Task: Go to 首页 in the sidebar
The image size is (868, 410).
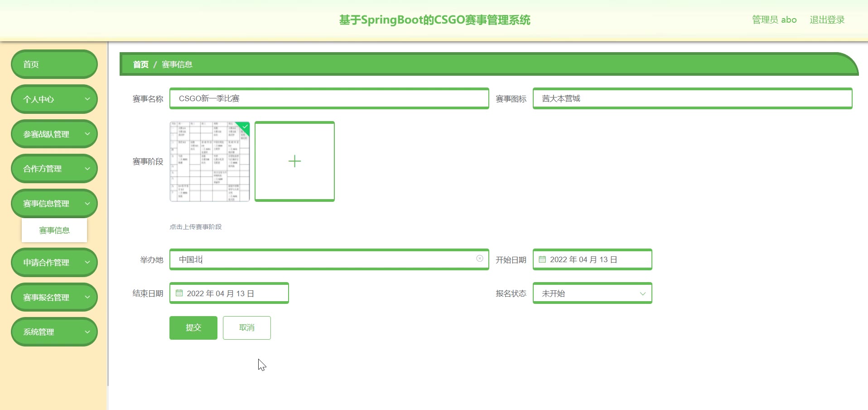Action: pyautogui.click(x=54, y=64)
